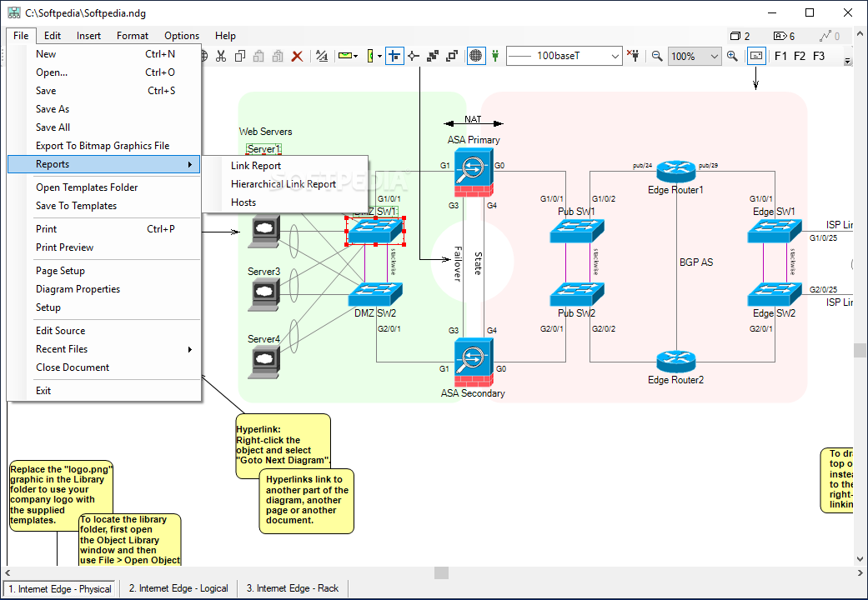
Task: Open the Help menu
Action: (225, 36)
